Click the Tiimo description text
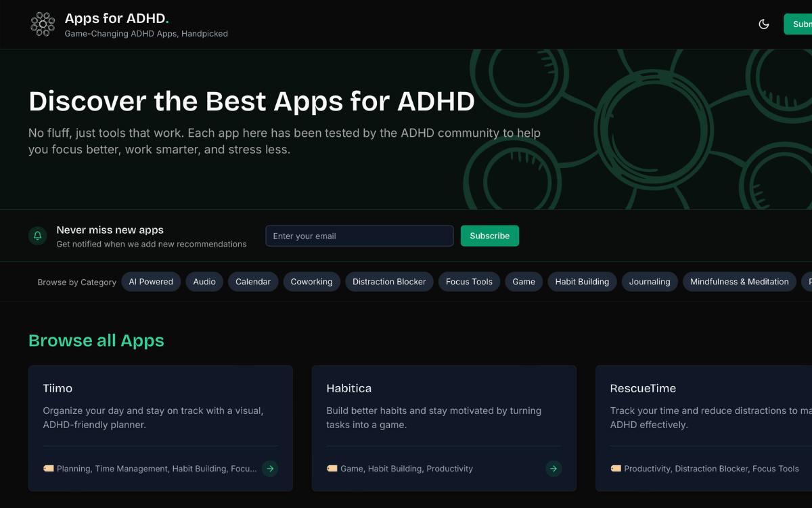 pos(153,418)
